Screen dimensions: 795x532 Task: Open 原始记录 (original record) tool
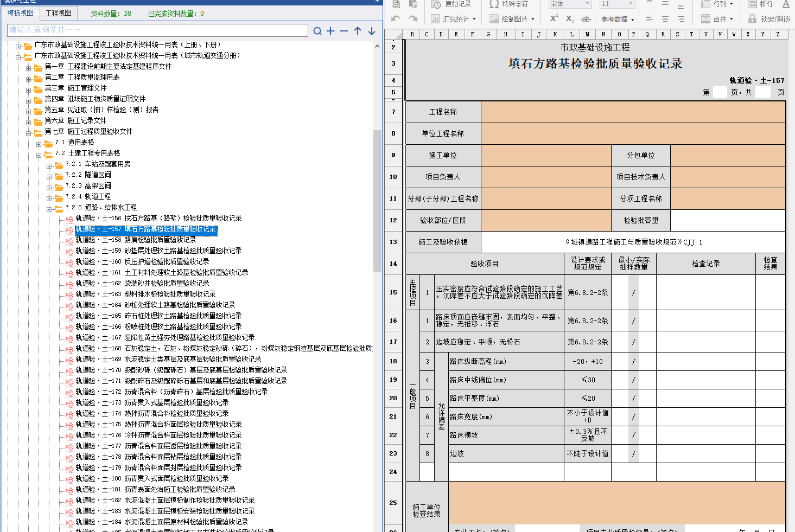point(451,4)
